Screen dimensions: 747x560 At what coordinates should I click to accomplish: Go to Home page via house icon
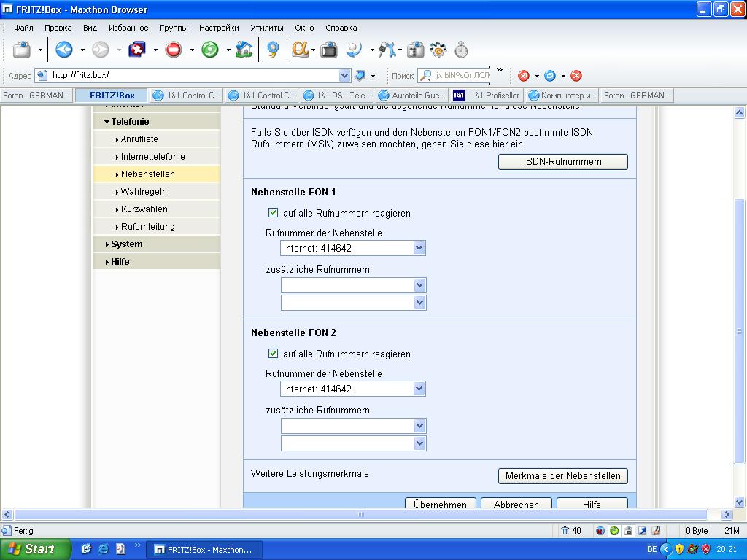pyautogui.click(x=244, y=50)
